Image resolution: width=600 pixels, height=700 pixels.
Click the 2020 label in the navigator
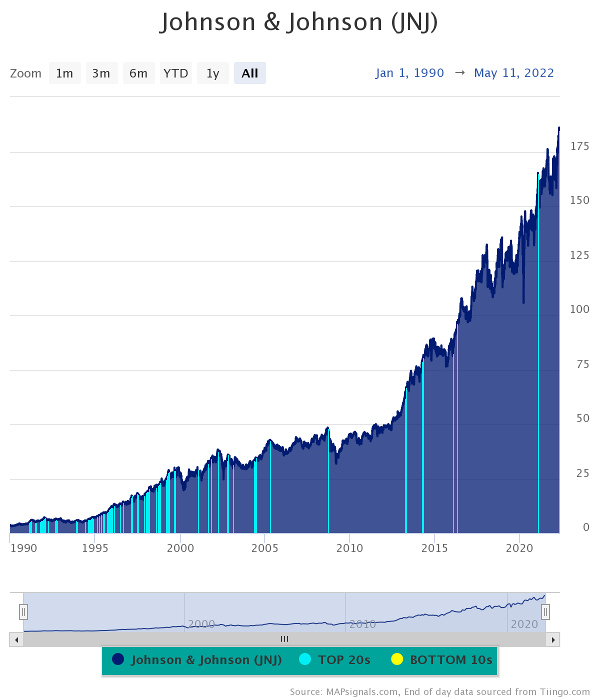(524, 624)
